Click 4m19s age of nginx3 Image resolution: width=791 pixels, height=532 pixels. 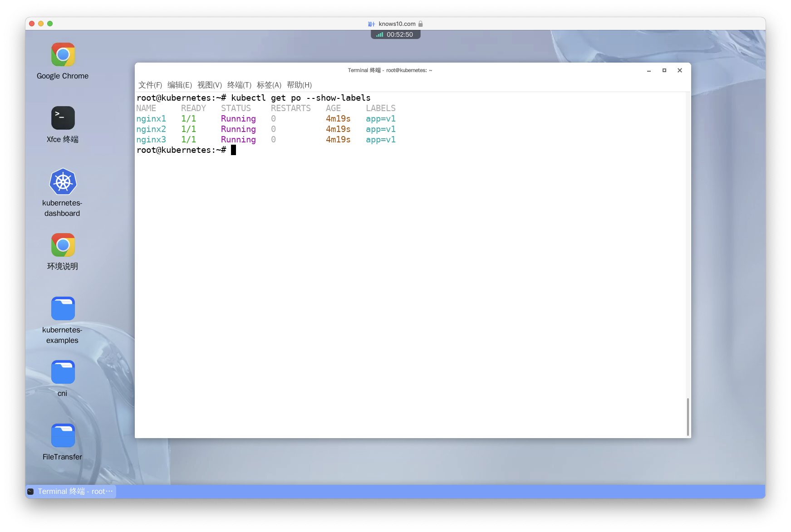pyautogui.click(x=338, y=140)
